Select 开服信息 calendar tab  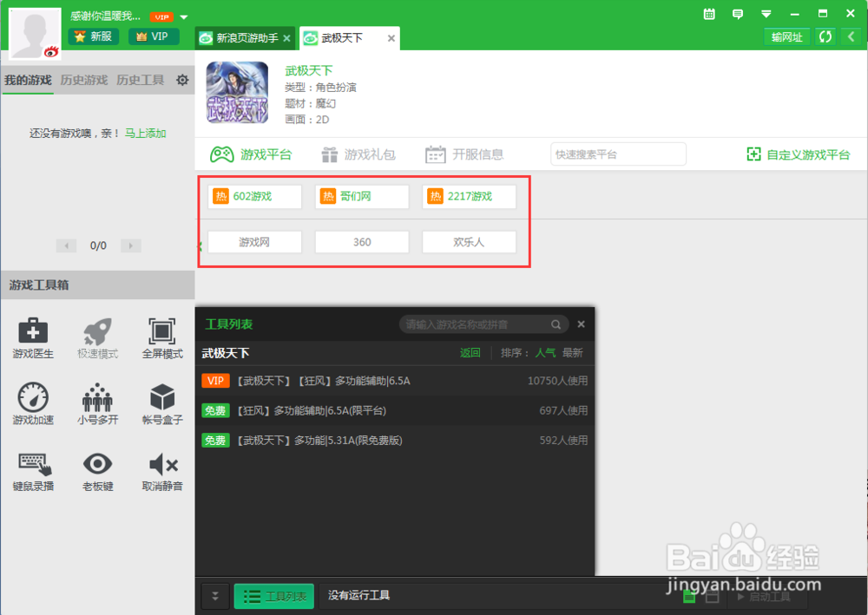[464, 154]
